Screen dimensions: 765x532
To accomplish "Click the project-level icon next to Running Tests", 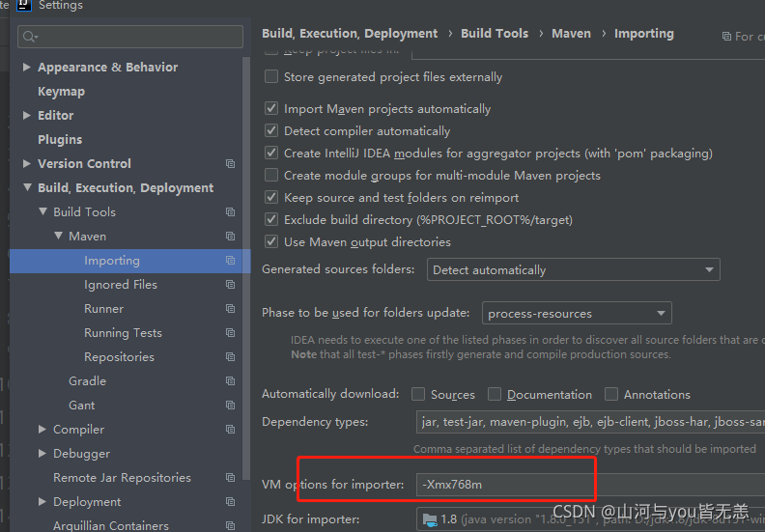I will pyautogui.click(x=230, y=332).
